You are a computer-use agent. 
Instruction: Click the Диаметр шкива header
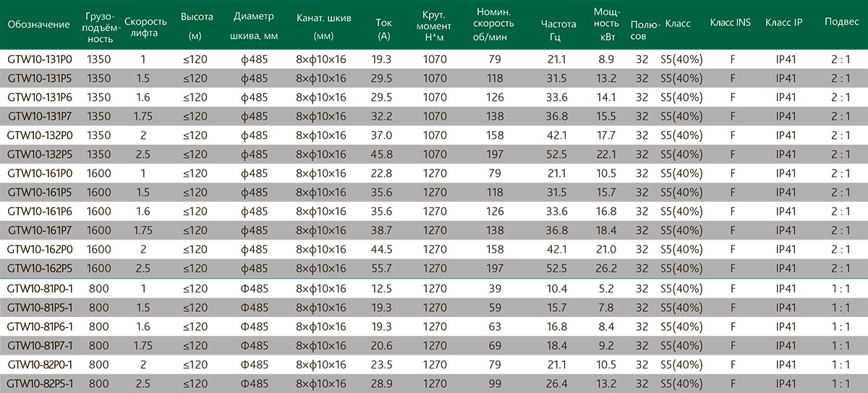point(255,26)
